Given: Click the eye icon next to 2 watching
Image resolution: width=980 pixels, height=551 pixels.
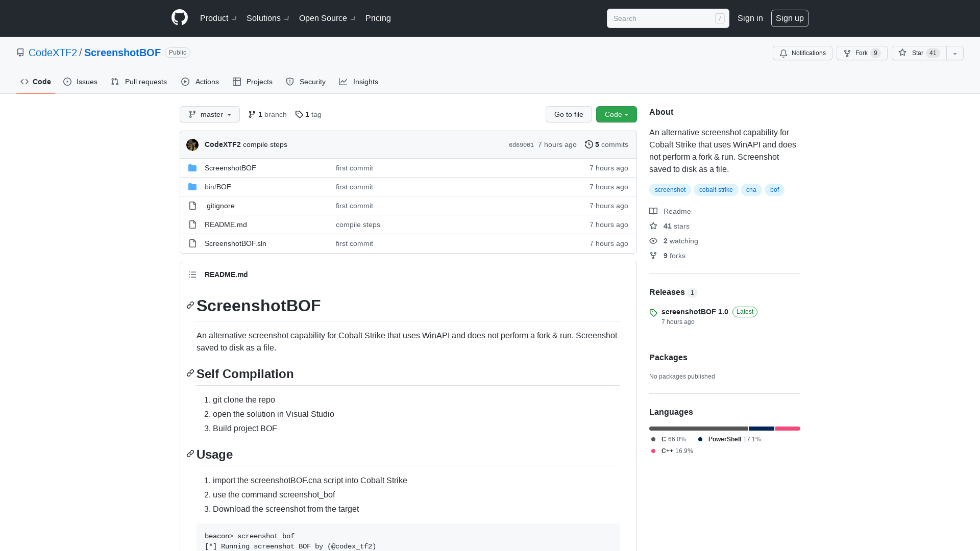Looking at the screenshot, I should (653, 241).
